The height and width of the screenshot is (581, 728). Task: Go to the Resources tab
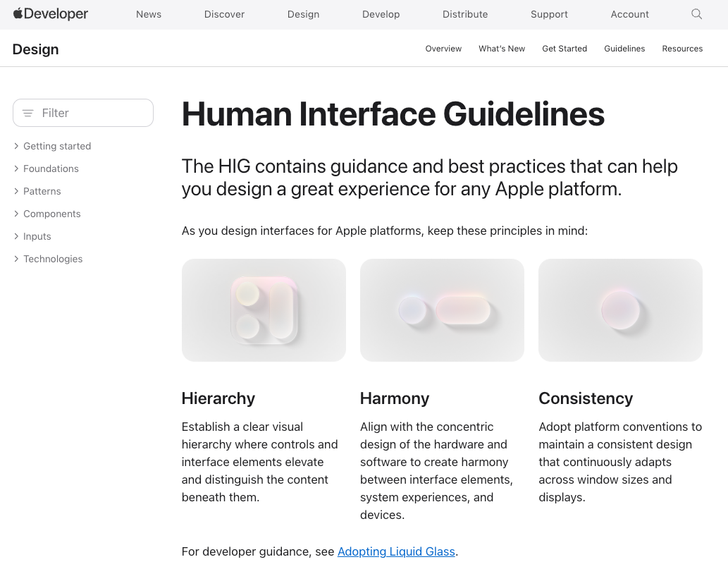coord(682,49)
